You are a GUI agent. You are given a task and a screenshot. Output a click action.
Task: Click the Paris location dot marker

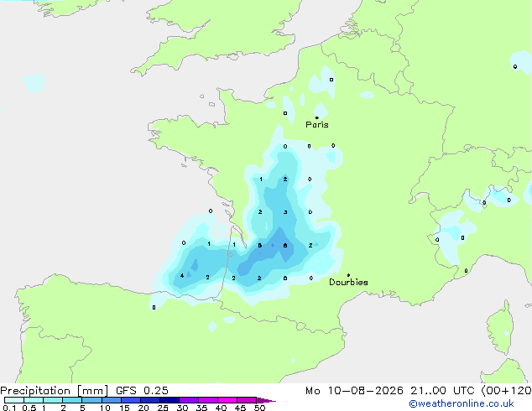click(x=317, y=117)
